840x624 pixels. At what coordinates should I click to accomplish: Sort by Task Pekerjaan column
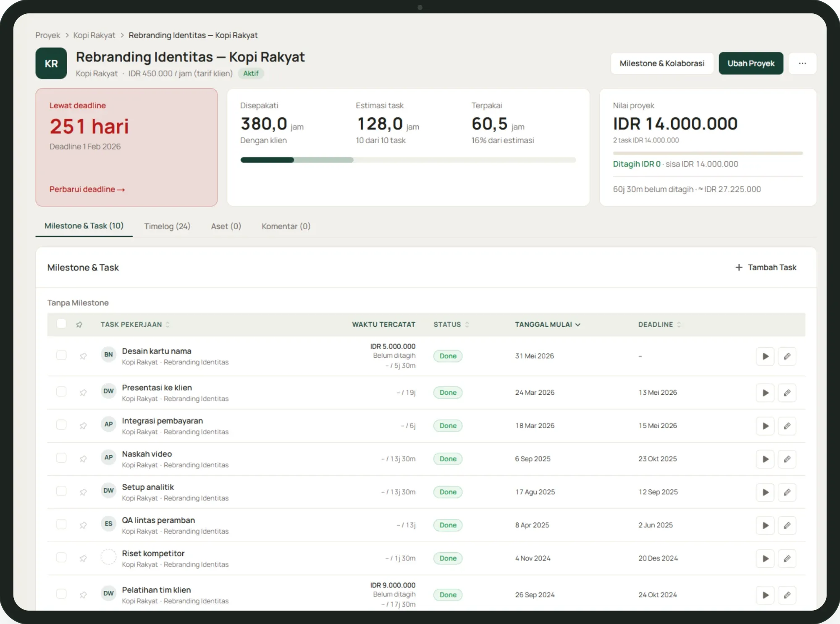(x=135, y=325)
